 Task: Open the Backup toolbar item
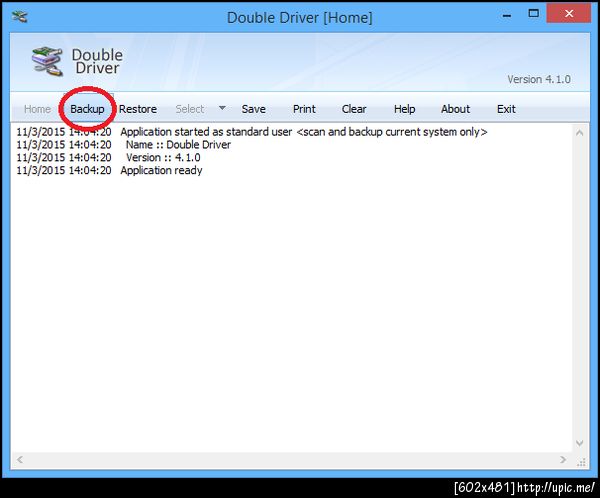point(87,109)
